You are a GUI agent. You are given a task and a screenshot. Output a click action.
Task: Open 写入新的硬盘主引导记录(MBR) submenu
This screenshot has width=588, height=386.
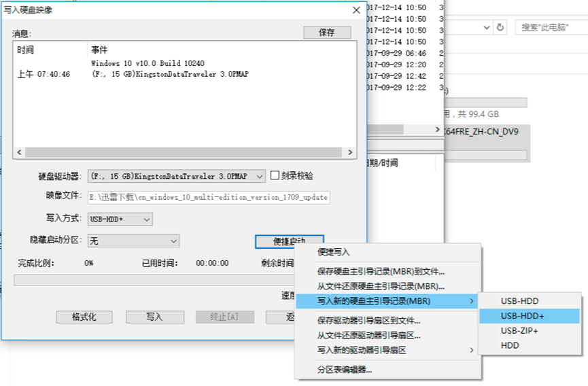pos(387,301)
